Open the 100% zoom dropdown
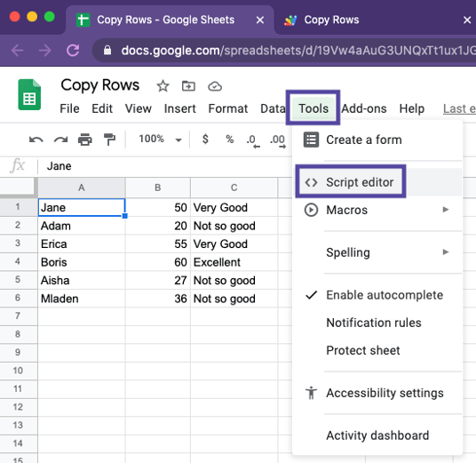The width and height of the screenshot is (476, 463). click(160, 140)
